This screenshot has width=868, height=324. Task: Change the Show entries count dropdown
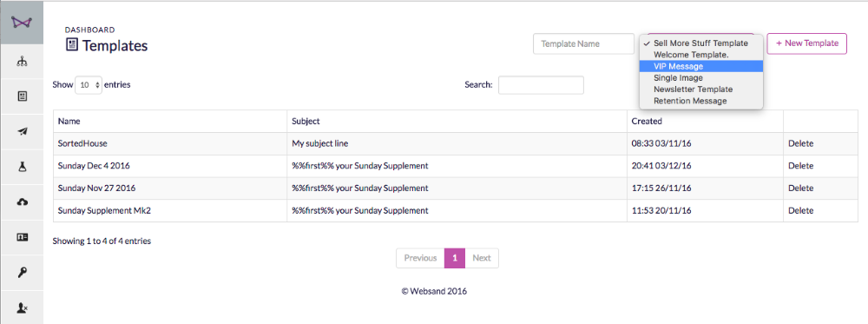click(x=89, y=85)
